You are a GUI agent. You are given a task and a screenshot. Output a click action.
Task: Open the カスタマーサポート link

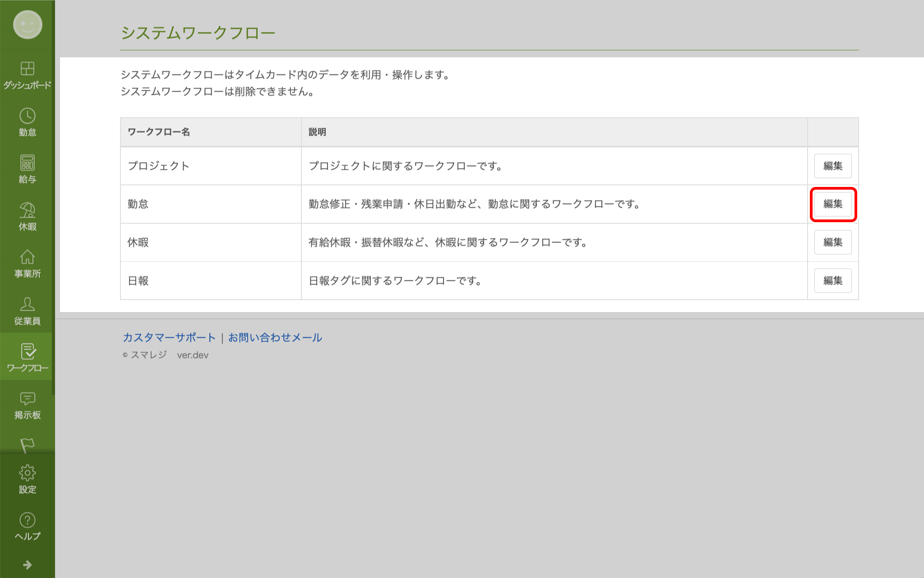pos(169,337)
